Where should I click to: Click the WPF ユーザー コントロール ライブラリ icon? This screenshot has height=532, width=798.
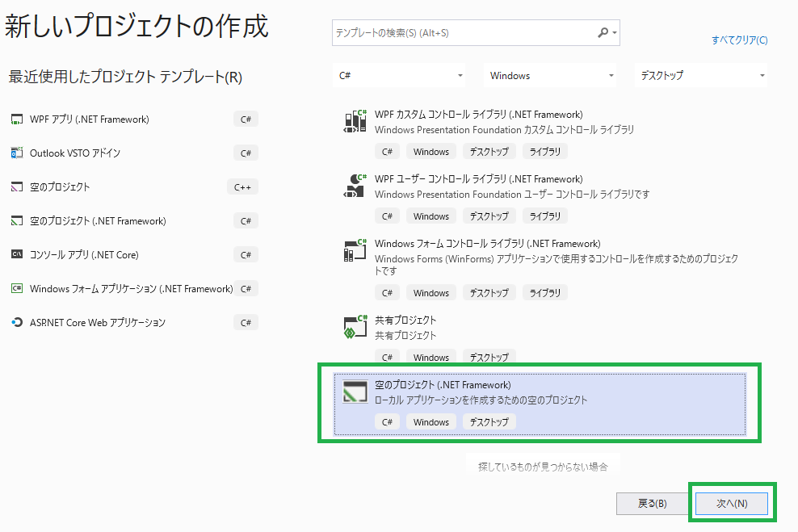[x=355, y=186]
